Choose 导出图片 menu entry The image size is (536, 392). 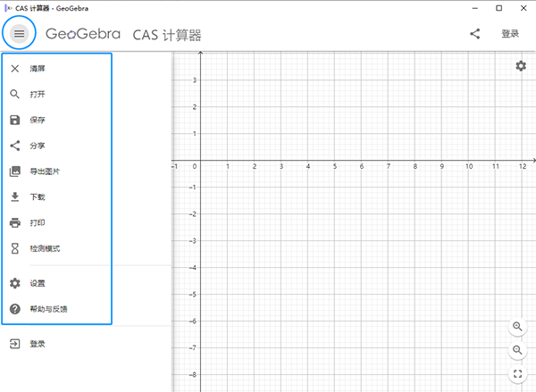click(45, 171)
